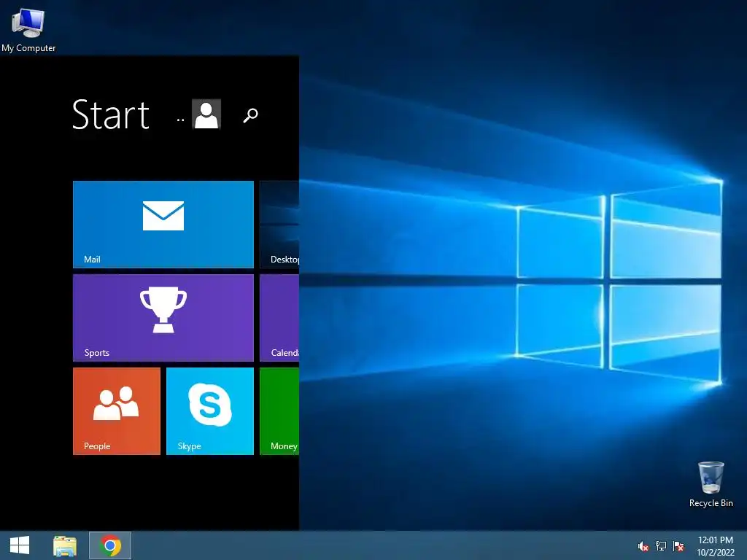Open the Money tile
Image resolution: width=747 pixels, height=560 pixels.
[279, 411]
